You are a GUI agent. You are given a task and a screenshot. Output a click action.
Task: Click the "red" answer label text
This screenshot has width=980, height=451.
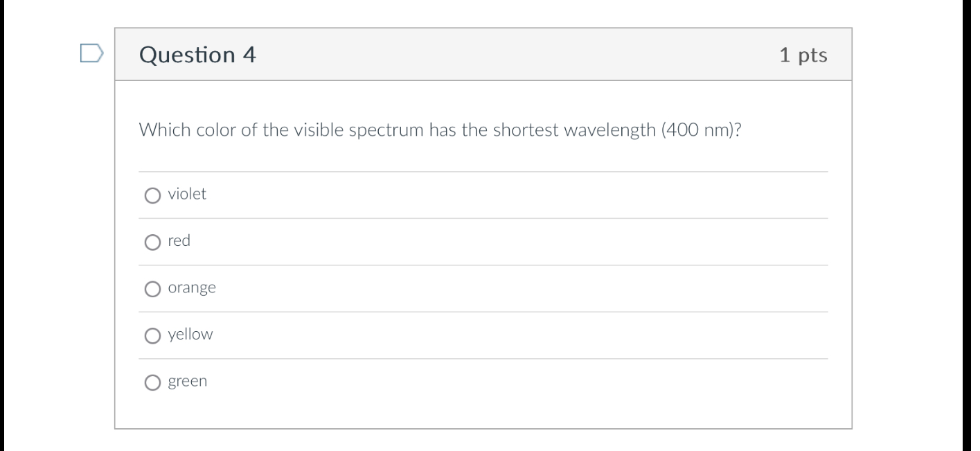pyautogui.click(x=179, y=241)
